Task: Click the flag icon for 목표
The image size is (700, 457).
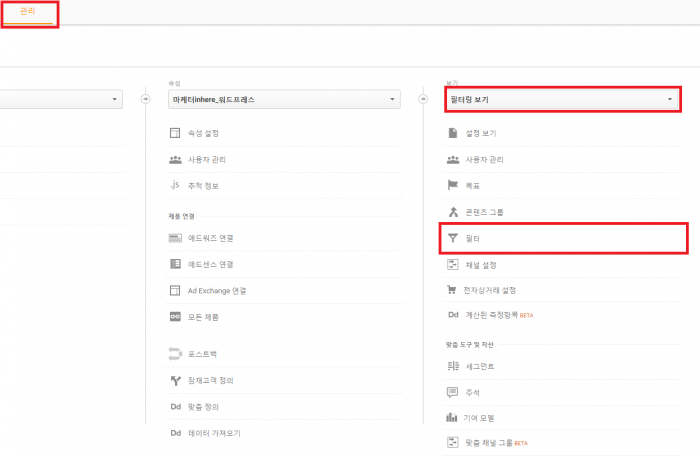Action: click(x=453, y=185)
